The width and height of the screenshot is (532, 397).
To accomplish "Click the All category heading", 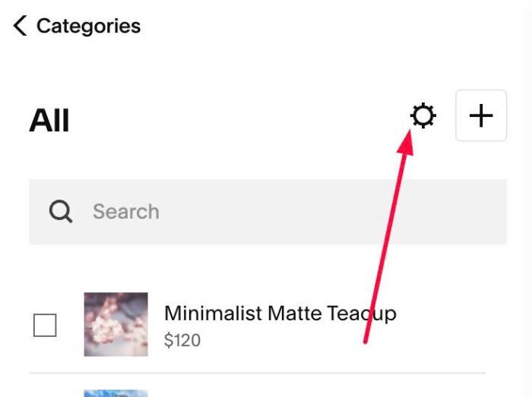I will click(x=49, y=120).
